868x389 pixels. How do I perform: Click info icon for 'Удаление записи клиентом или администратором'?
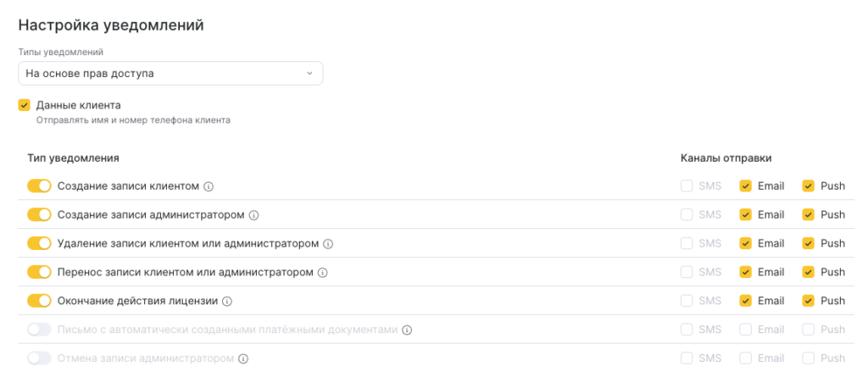(328, 244)
